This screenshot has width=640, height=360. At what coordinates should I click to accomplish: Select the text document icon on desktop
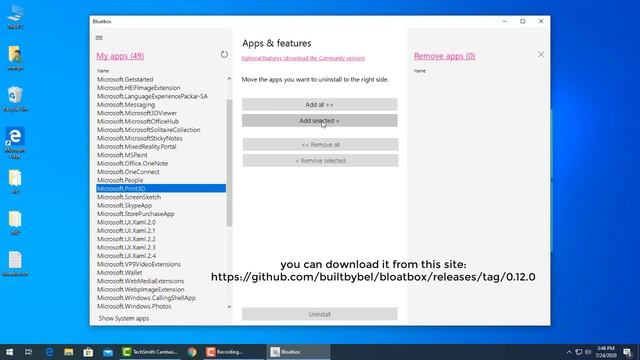coord(15,264)
